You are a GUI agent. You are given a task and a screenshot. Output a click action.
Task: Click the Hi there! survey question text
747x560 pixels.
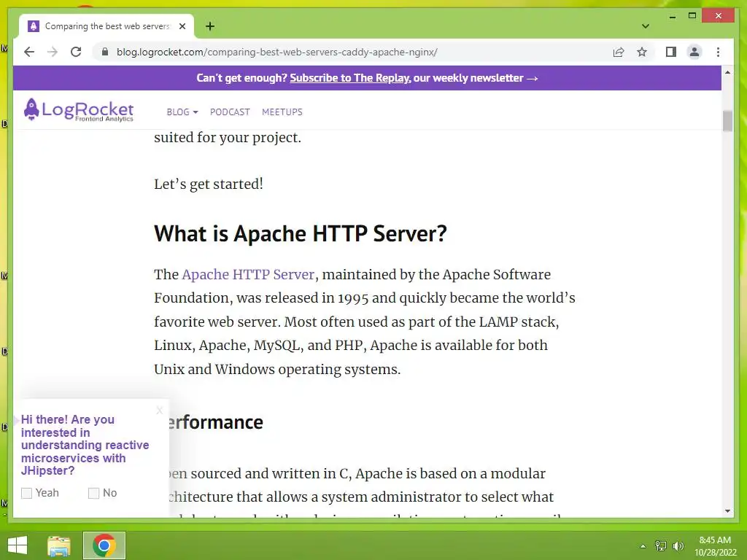[85, 445]
